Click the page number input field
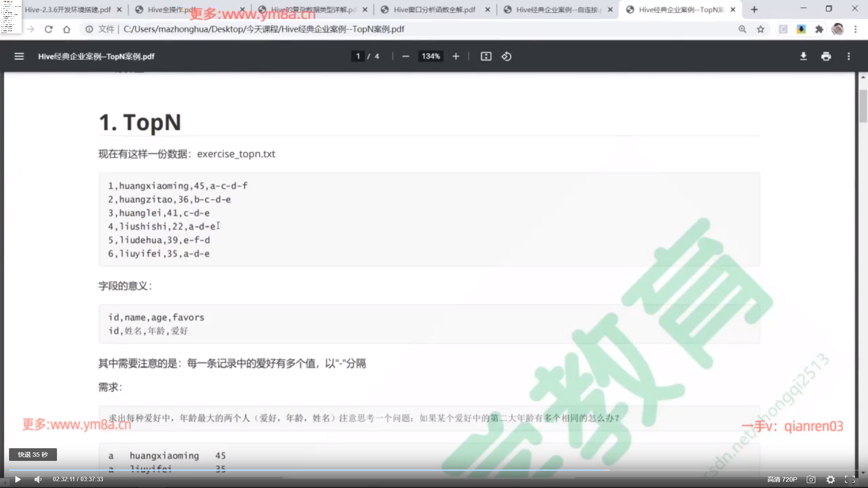This screenshot has height=488, width=868. pos(358,56)
